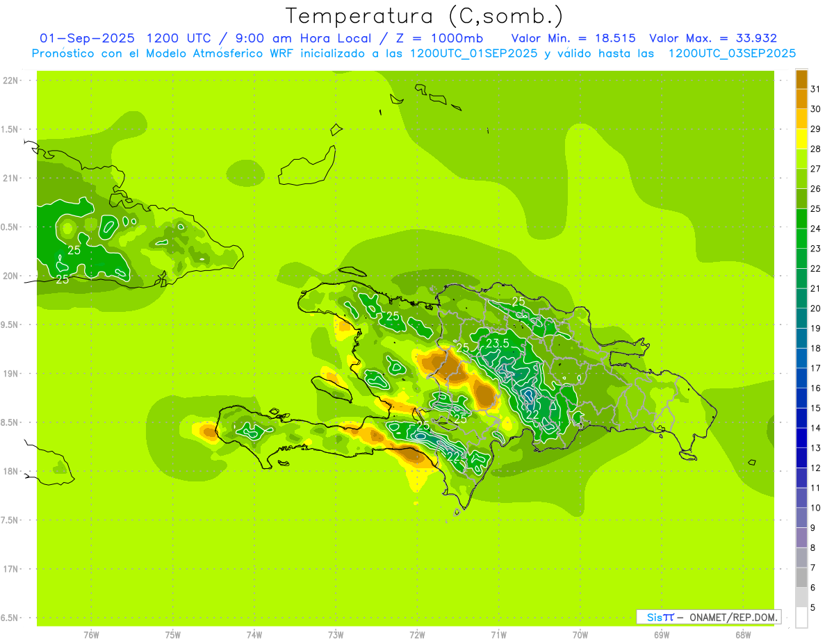Image resolution: width=834 pixels, height=644 pixels.
Task: Click the colorbar swatch between 30 and 31
Action: coord(801,99)
